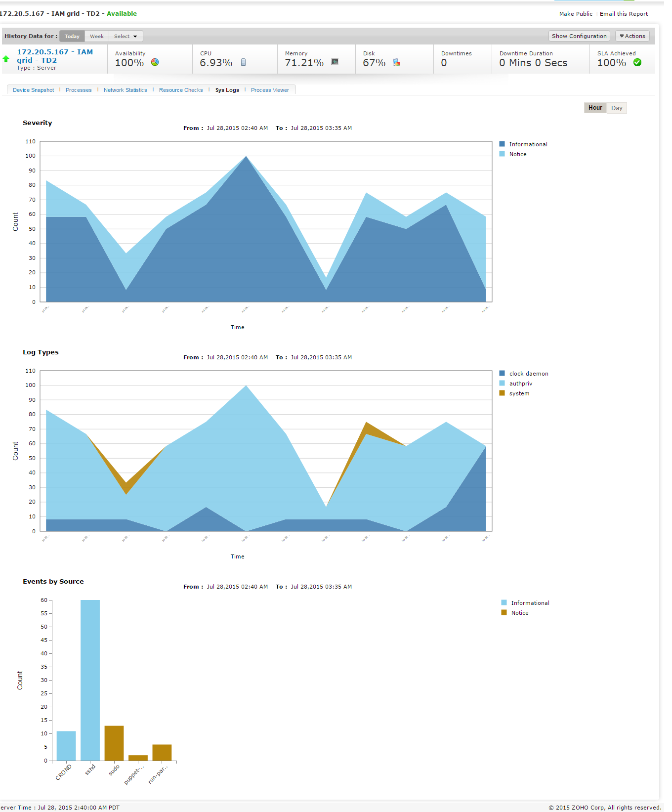Screen dimensions: 672x812
Task: Expand the Actions dropdown menu
Action: 632,36
